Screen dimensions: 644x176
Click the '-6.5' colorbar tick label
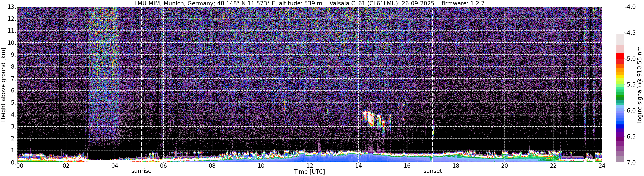631,137
